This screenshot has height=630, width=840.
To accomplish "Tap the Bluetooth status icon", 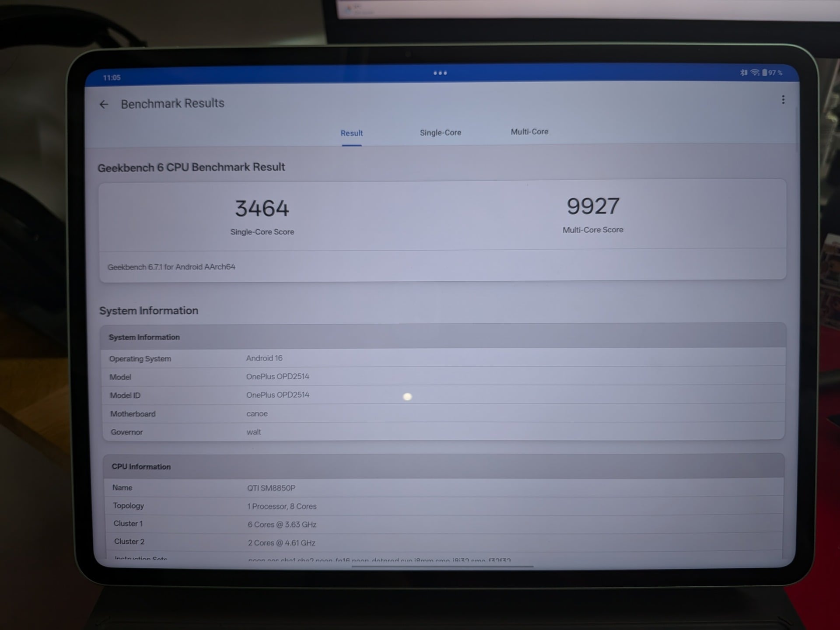I will click(744, 73).
